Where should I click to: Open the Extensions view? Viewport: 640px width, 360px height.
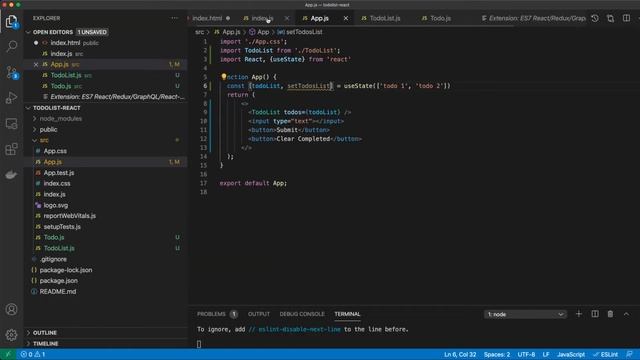click(x=11, y=149)
